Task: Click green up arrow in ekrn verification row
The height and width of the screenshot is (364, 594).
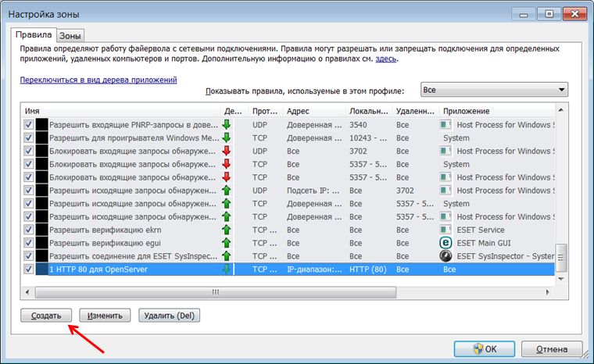Action: 227,230
